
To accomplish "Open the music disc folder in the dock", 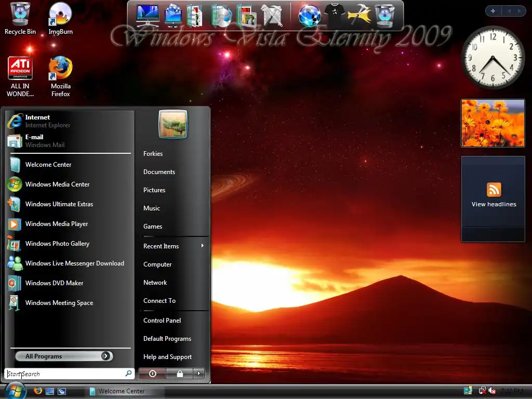I will (x=221, y=16).
